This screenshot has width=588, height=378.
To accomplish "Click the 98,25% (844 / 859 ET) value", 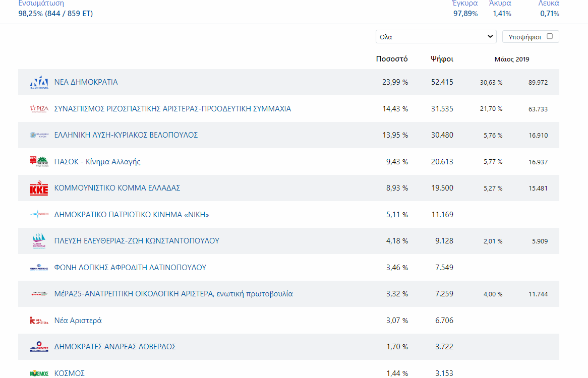I will coord(55,14).
